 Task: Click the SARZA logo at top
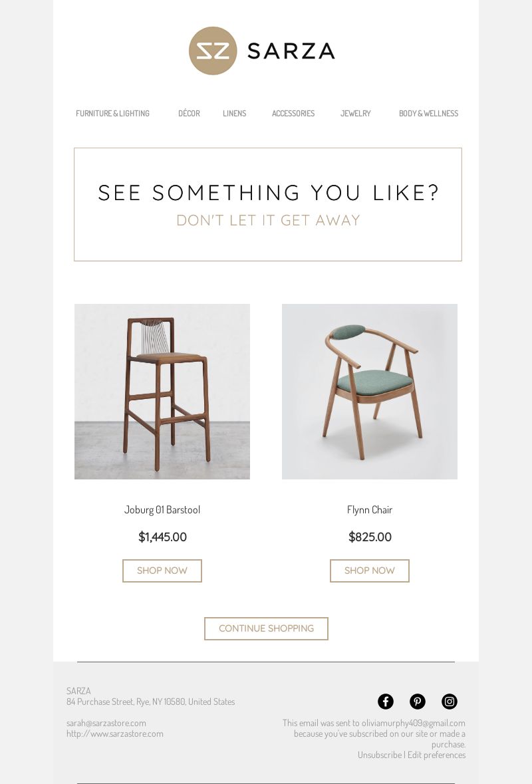click(x=261, y=51)
